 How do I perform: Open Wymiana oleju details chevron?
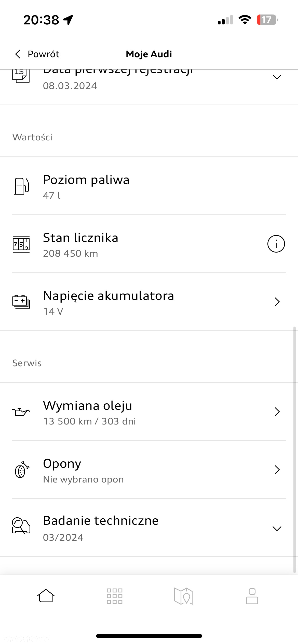pyautogui.click(x=277, y=412)
